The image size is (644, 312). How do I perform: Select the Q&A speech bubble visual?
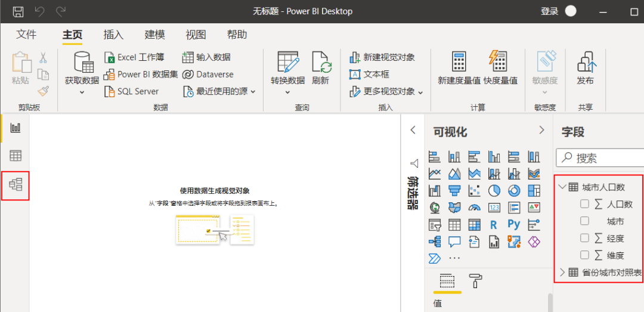coord(454,241)
